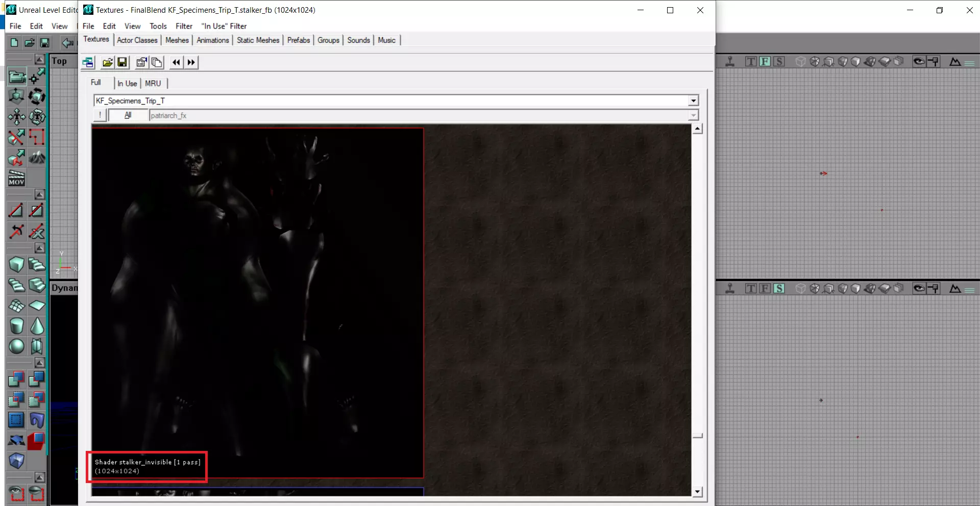Image resolution: width=980 pixels, height=506 pixels.
Task: Collapse the brush builders group in toolbox
Action: (x=39, y=248)
